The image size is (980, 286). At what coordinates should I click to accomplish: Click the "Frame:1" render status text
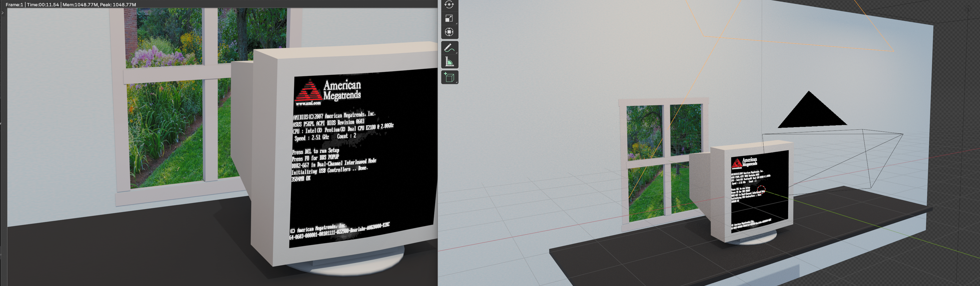tap(14, 5)
